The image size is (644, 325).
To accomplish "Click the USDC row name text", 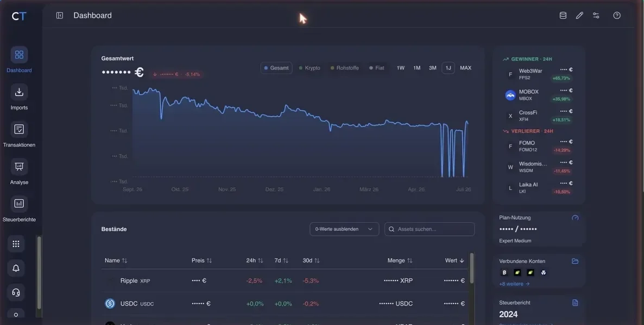I will [137, 304].
